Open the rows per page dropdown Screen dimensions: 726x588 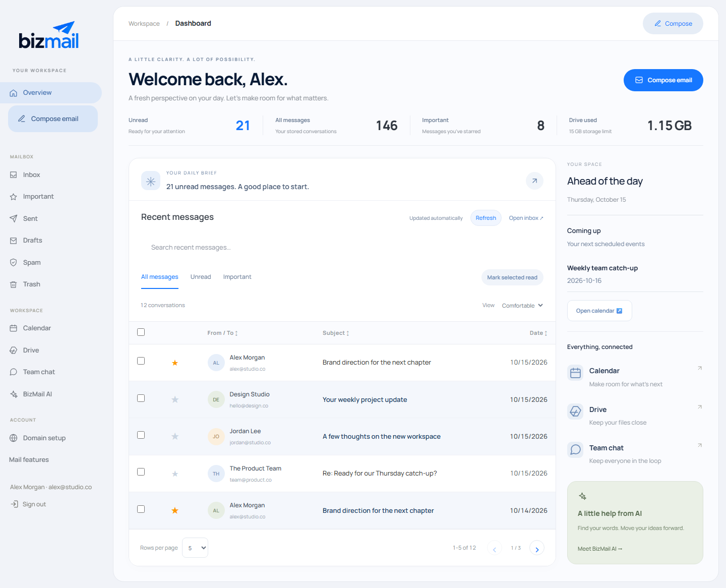[195, 548]
